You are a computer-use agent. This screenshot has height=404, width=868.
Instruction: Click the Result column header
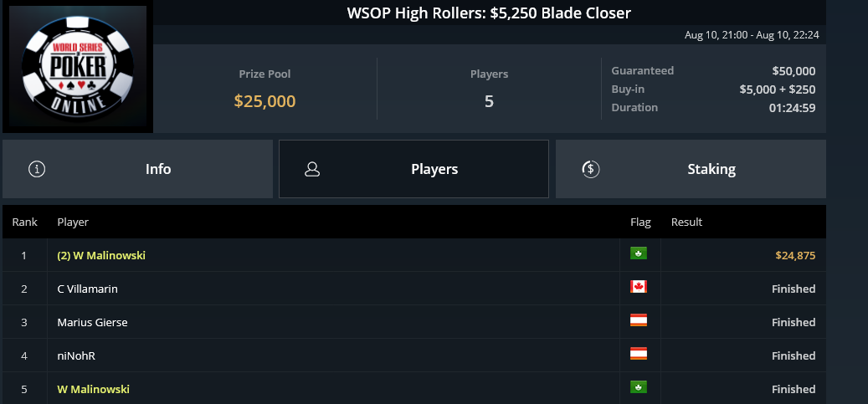point(686,222)
